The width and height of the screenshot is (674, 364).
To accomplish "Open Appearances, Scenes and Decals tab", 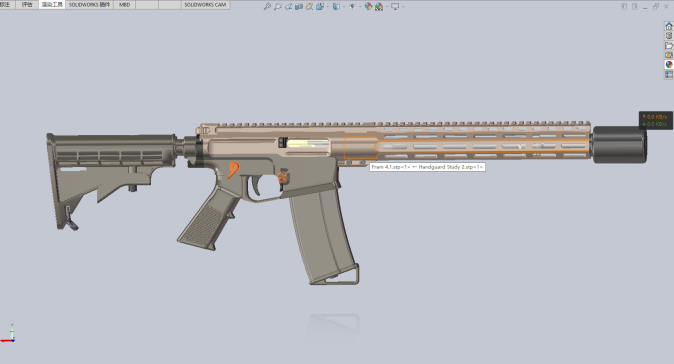I will [x=669, y=64].
